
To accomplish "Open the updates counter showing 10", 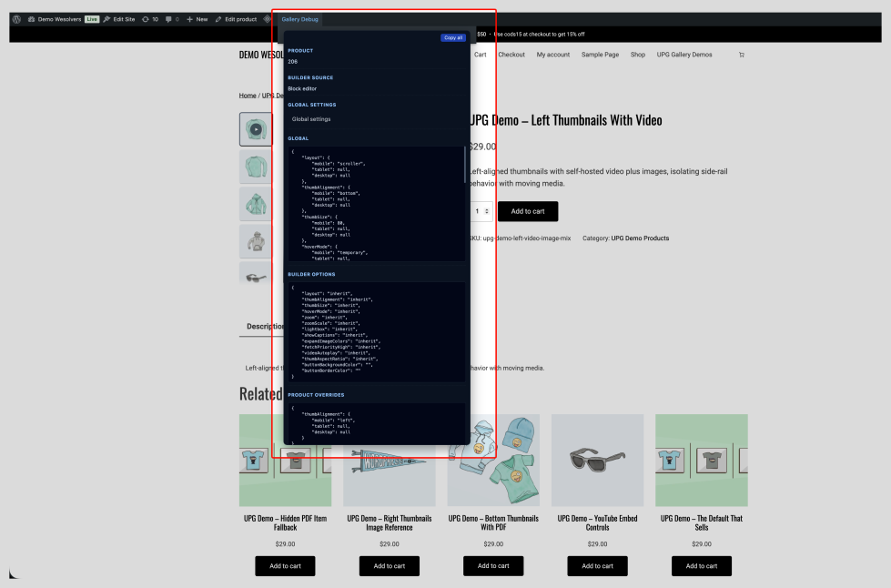I will (x=150, y=19).
